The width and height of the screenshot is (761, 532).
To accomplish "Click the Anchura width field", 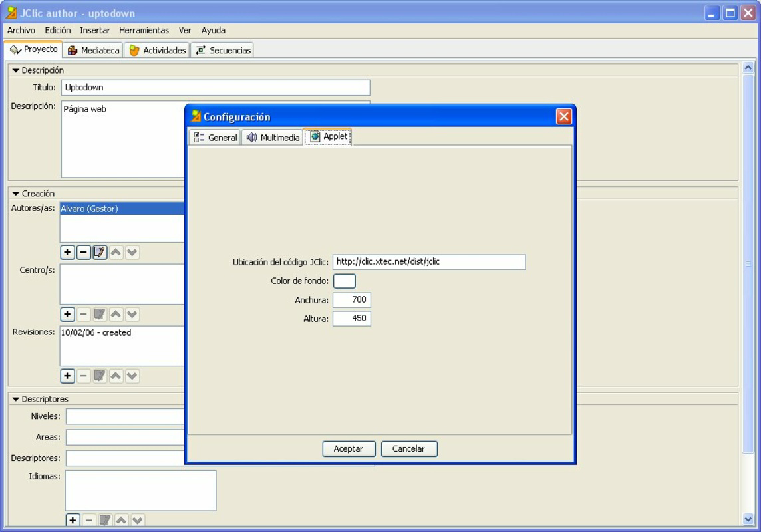I will (x=352, y=300).
